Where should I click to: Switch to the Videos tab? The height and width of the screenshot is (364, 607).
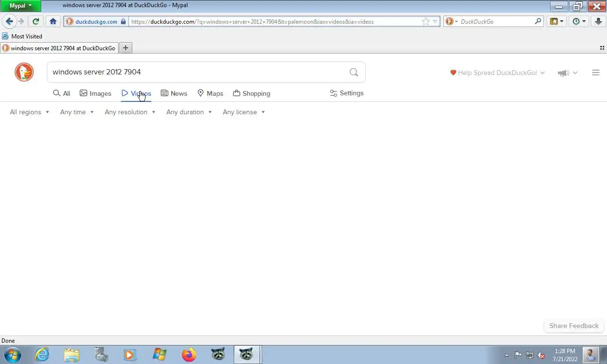pyautogui.click(x=136, y=93)
